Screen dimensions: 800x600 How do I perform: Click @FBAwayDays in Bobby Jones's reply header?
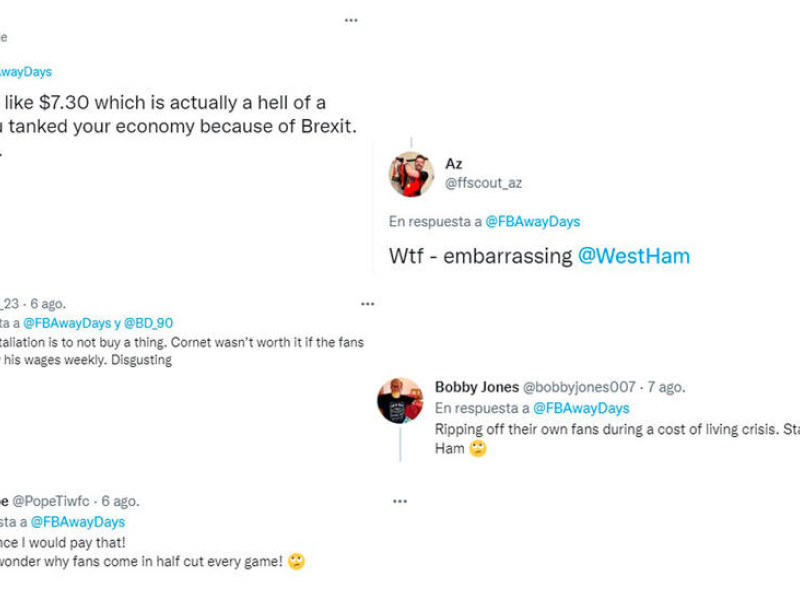581,408
